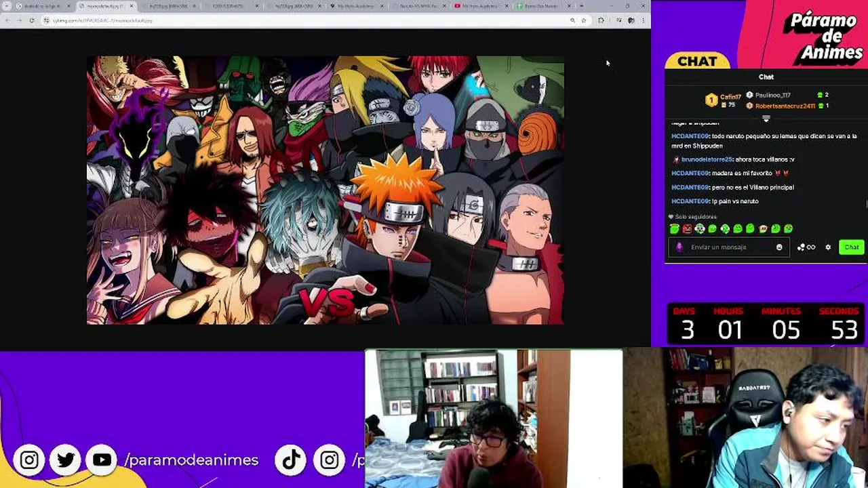Send message with green Chat button

pos(851,247)
